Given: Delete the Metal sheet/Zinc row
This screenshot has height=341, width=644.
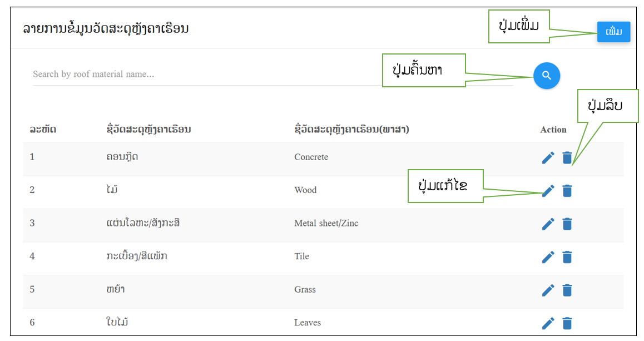Looking at the screenshot, I should (x=567, y=224).
